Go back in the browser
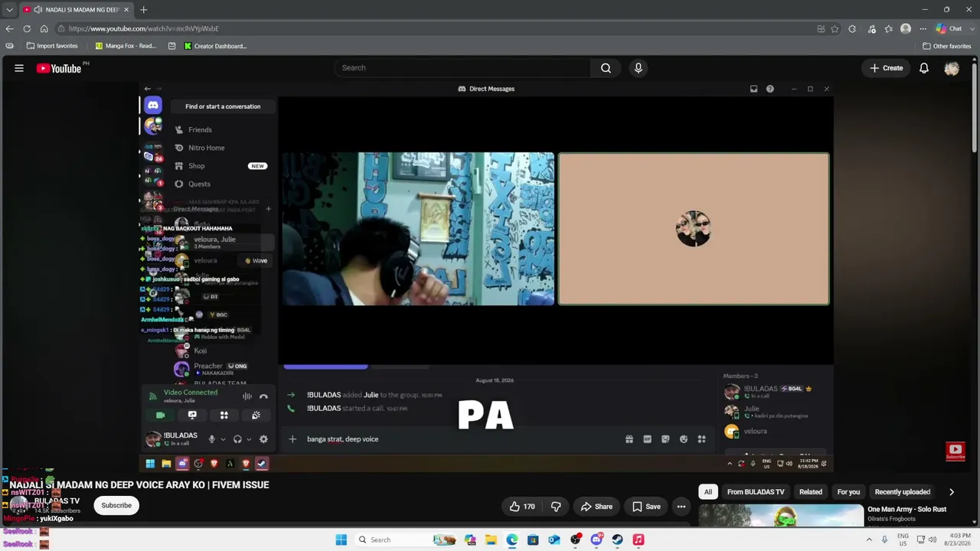 9,29
